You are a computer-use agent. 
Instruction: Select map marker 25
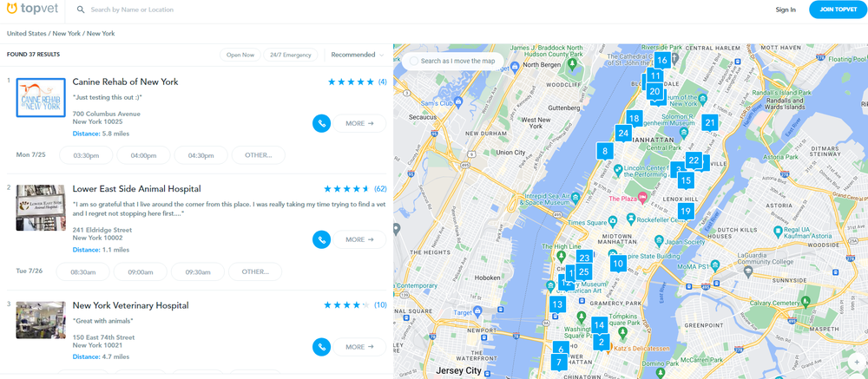click(583, 271)
